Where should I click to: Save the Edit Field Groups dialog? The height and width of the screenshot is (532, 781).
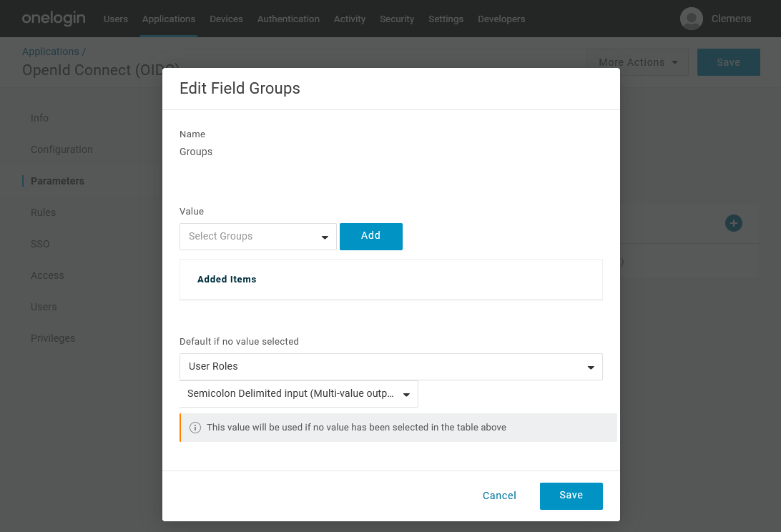[571, 496]
